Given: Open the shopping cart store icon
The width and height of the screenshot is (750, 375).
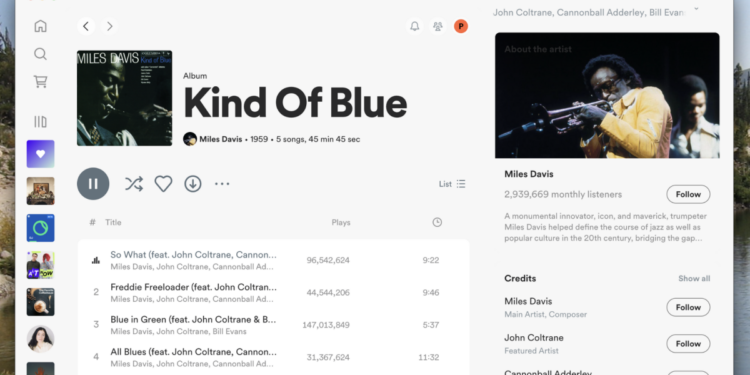Looking at the screenshot, I should (x=41, y=82).
